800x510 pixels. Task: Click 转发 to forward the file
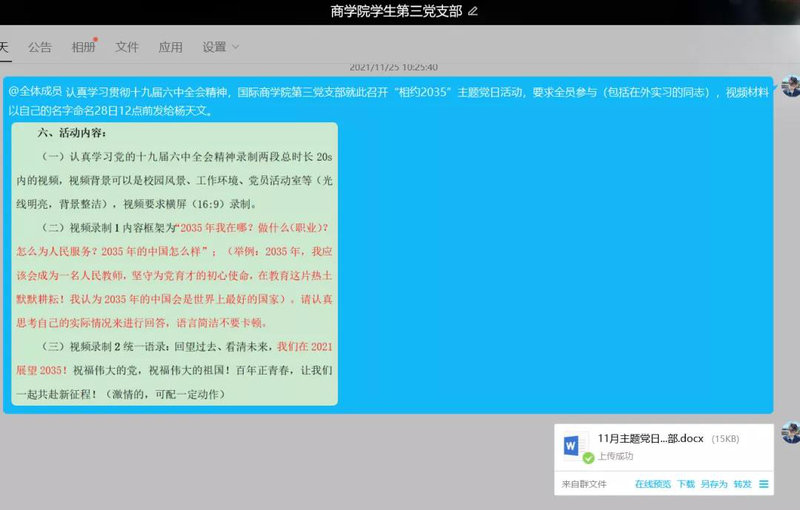[x=743, y=484]
